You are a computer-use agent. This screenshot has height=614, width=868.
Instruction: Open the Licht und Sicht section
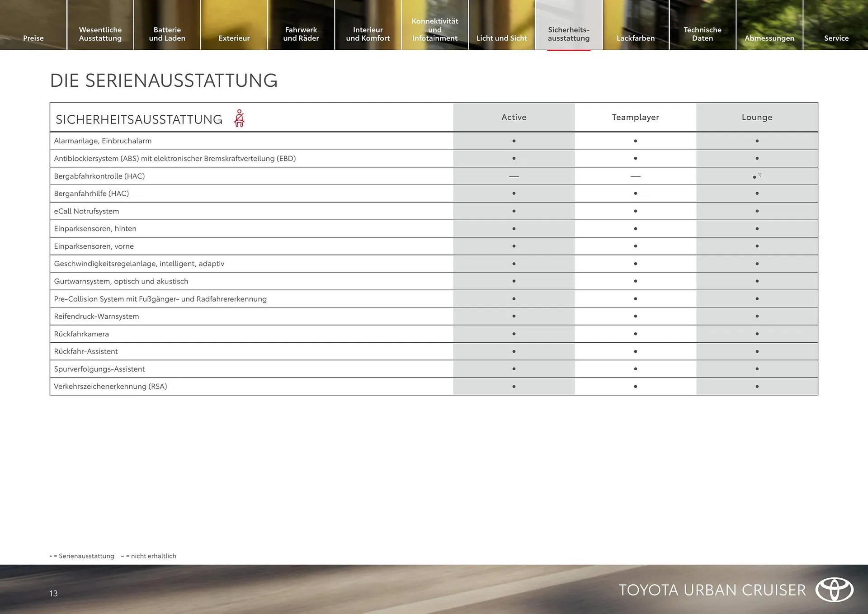tap(501, 38)
